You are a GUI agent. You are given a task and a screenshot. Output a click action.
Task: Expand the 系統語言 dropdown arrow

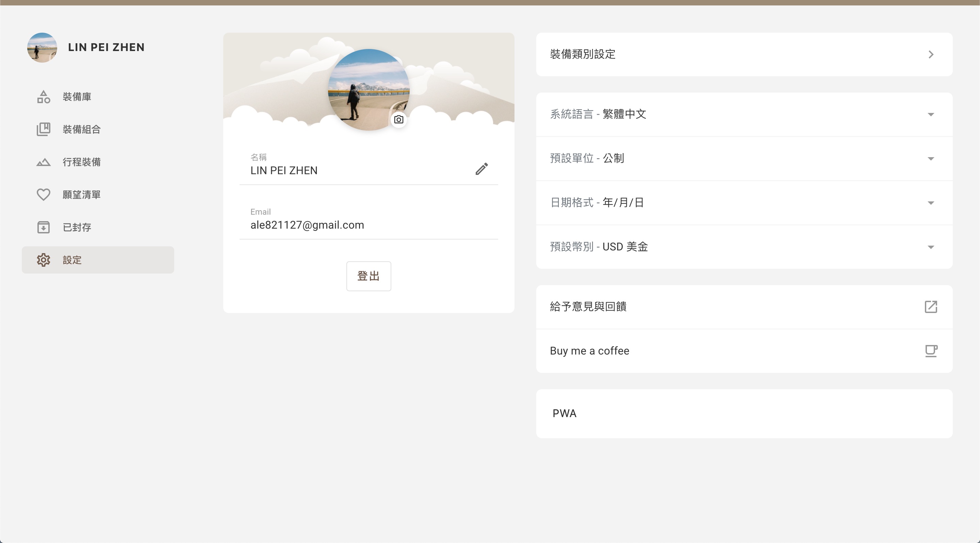coord(931,114)
